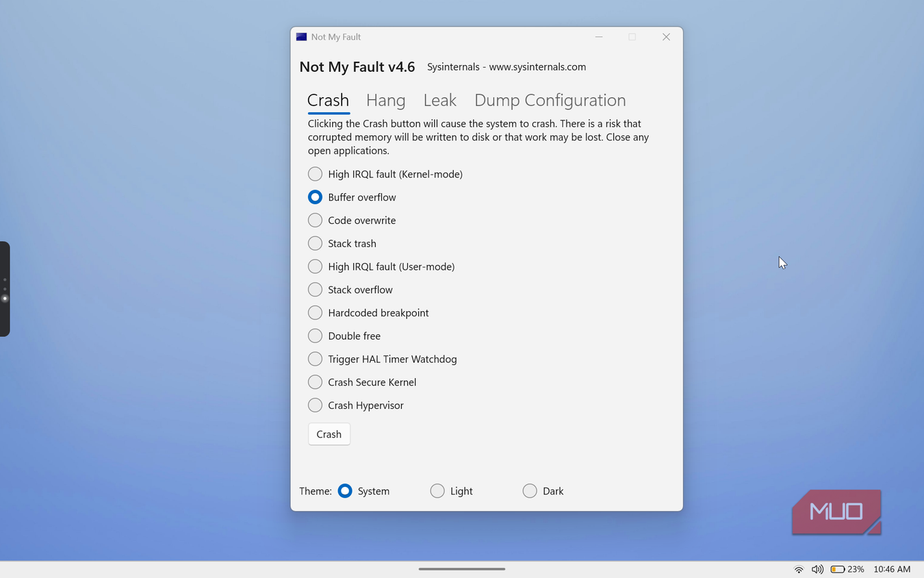Switch to the Hang tab
The height and width of the screenshot is (578, 924).
(x=386, y=100)
